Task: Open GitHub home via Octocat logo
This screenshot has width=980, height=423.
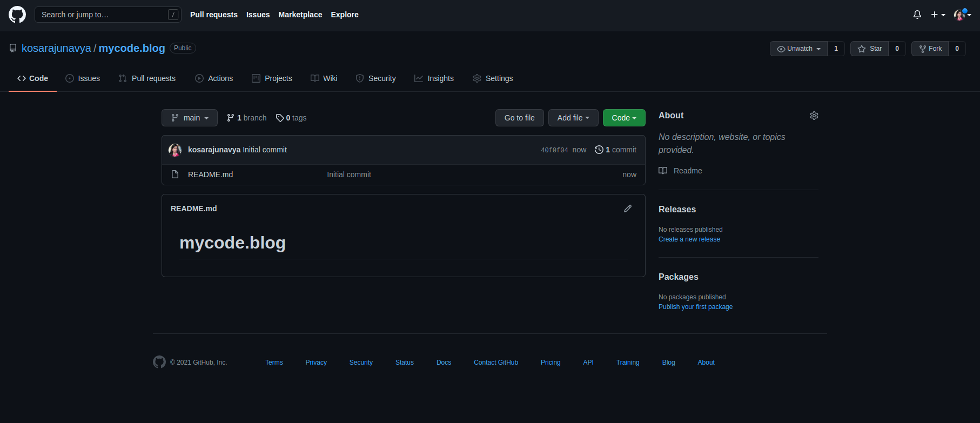Action: pos(17,15)
